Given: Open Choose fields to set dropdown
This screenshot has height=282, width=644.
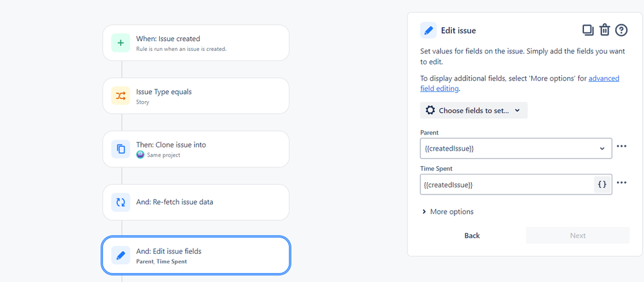Looking at the screenshot, I should click(x=474, y=111).
